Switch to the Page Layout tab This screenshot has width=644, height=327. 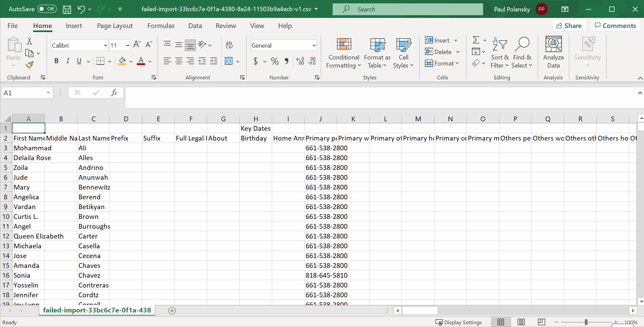(x=115, y=26)
